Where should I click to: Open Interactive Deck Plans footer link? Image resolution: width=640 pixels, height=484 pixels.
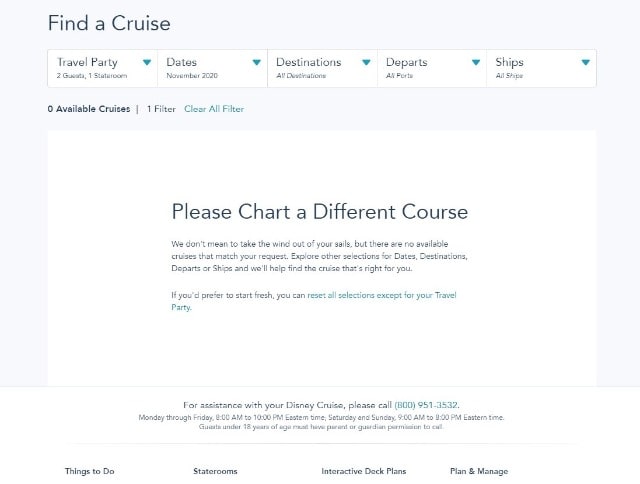[x=364, y=471]
